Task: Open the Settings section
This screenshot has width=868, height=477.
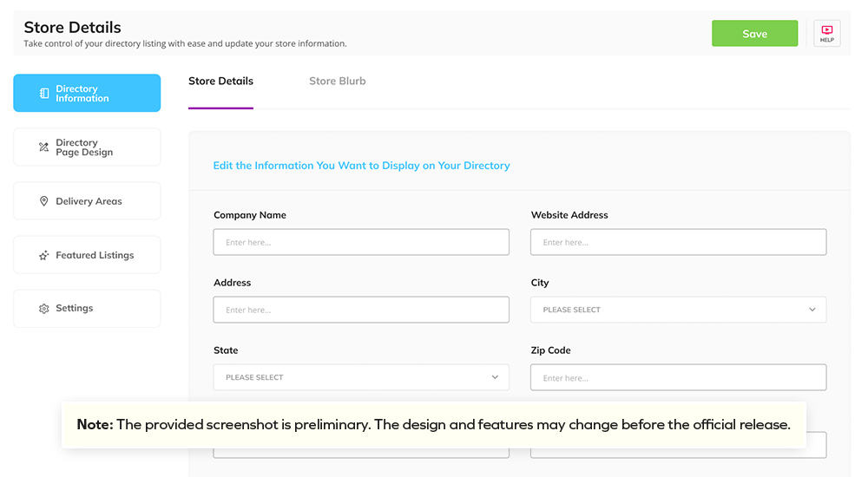Action: pyautogui.click(x=87, y=308)
